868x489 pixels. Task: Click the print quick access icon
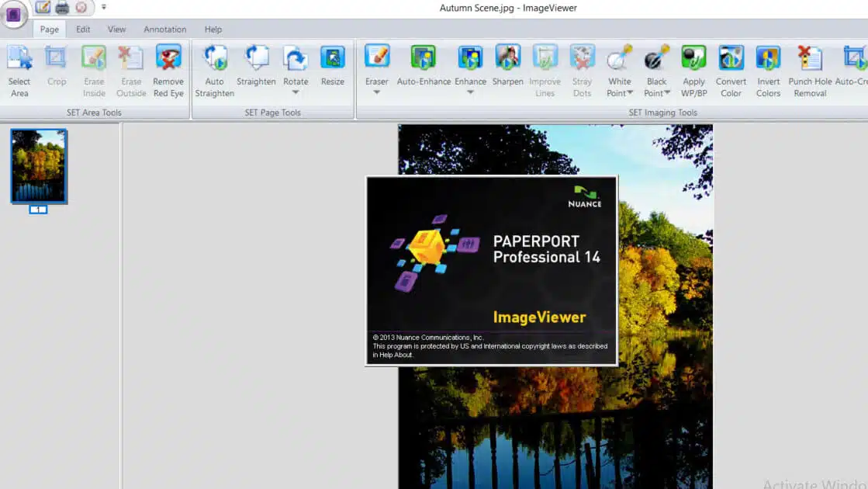click(62, 7)
